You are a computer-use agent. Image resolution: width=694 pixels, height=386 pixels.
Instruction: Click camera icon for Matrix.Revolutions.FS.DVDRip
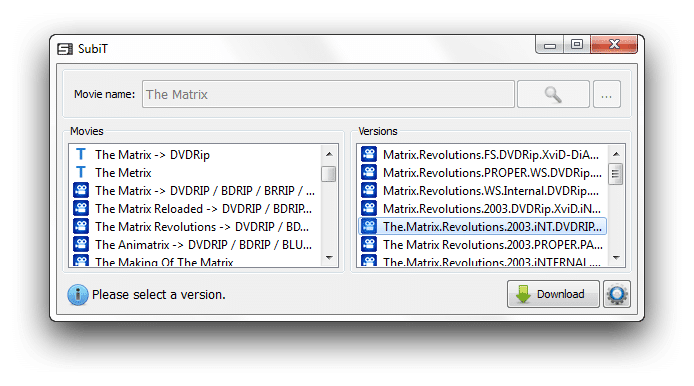point(369,154)
